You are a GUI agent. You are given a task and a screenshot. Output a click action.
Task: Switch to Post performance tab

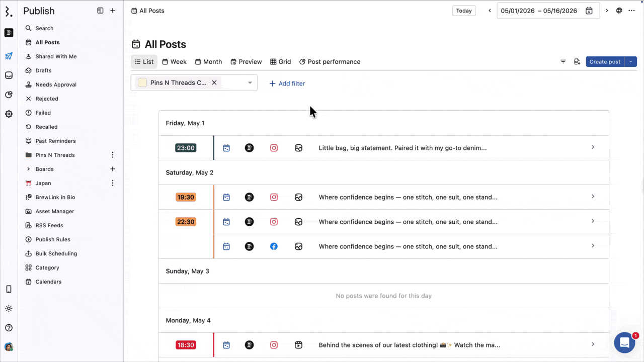pyautogui.click(x=330, y=62)
